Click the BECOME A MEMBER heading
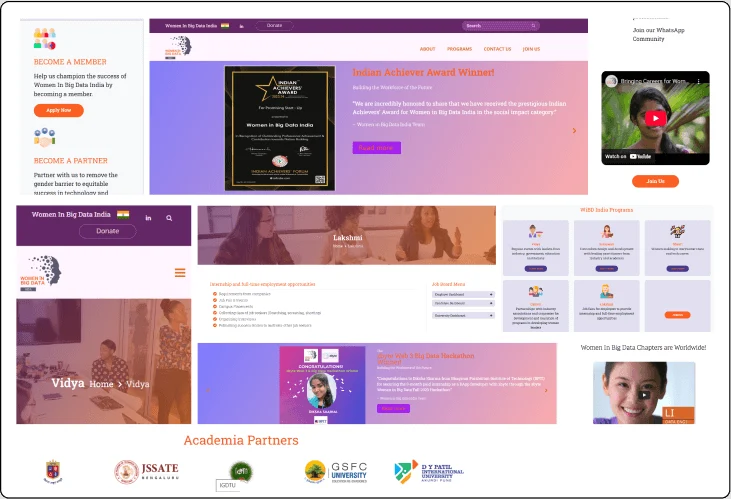The height and width of the screenshot is (499, 731). coord(70,62)
